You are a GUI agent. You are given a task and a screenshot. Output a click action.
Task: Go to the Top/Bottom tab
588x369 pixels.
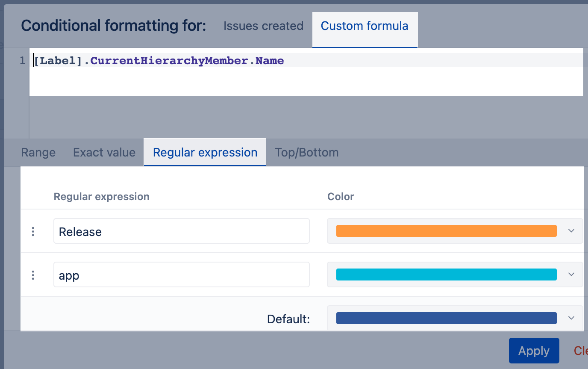tap(307, 153)
